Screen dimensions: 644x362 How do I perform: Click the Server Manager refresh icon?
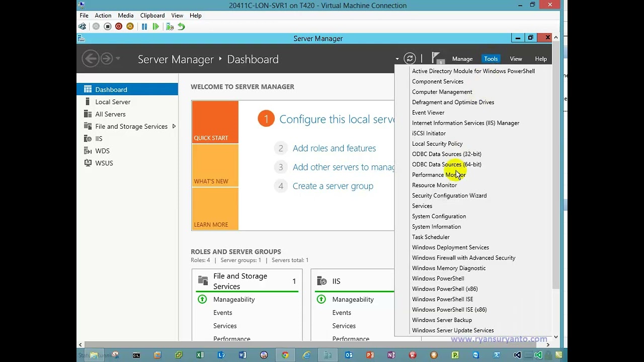410,59
